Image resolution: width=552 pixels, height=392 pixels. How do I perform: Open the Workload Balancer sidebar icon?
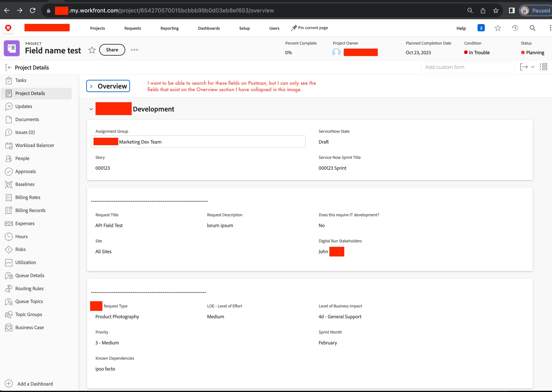[x=9, y=146]
